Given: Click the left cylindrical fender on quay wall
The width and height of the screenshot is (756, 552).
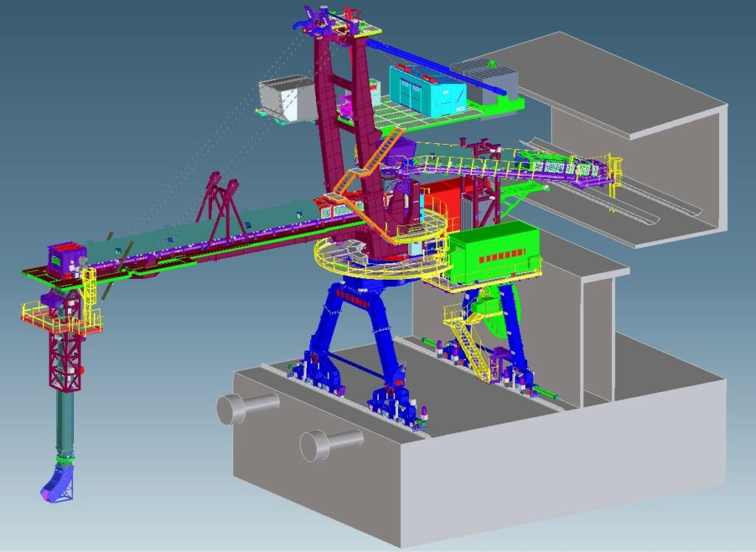Looking at the screenshot, I should [x=247, y=407].
